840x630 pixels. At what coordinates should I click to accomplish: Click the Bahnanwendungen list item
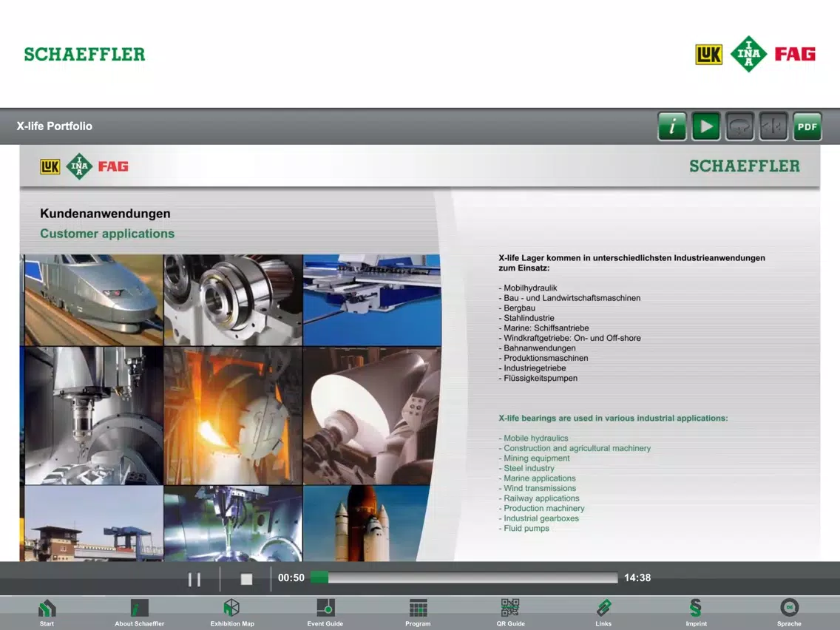(x=538, y=348)
